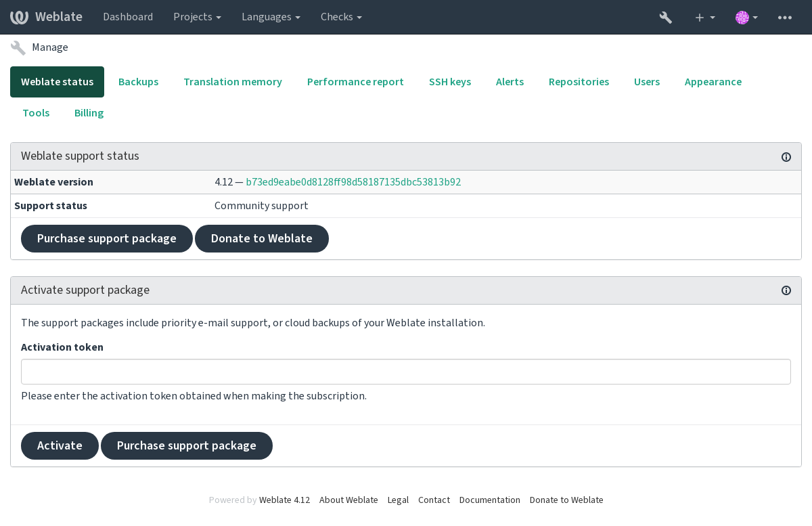Select the SSH keys tab
Image resolution: width=812 pixels, height=526 pixels.
[450, 82]
